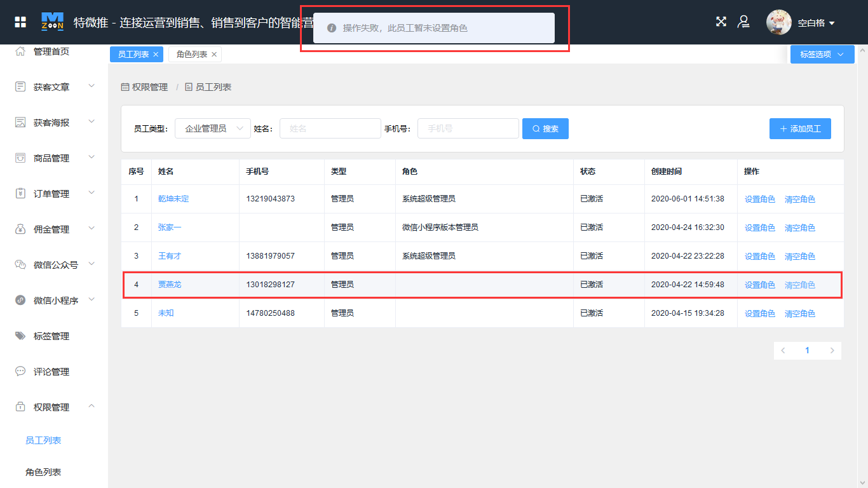Expand the 商品管理 menu chevron
Viewport: 868px width, 488px height.
click(92, 157)
